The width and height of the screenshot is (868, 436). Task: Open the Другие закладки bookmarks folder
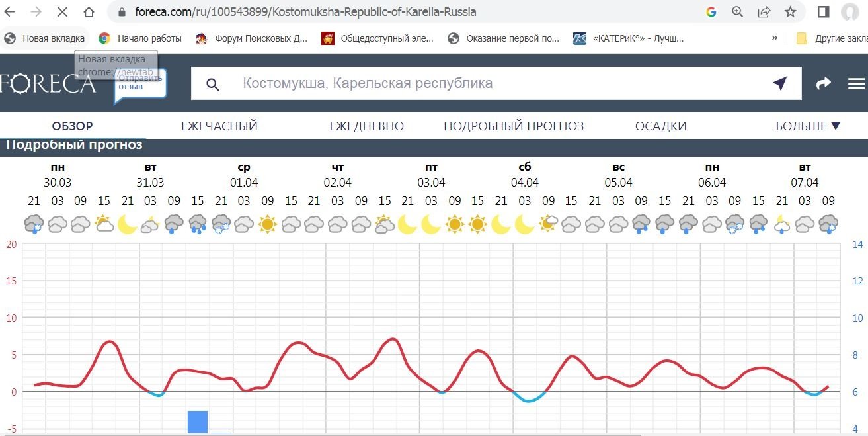(x=830, y=38)
